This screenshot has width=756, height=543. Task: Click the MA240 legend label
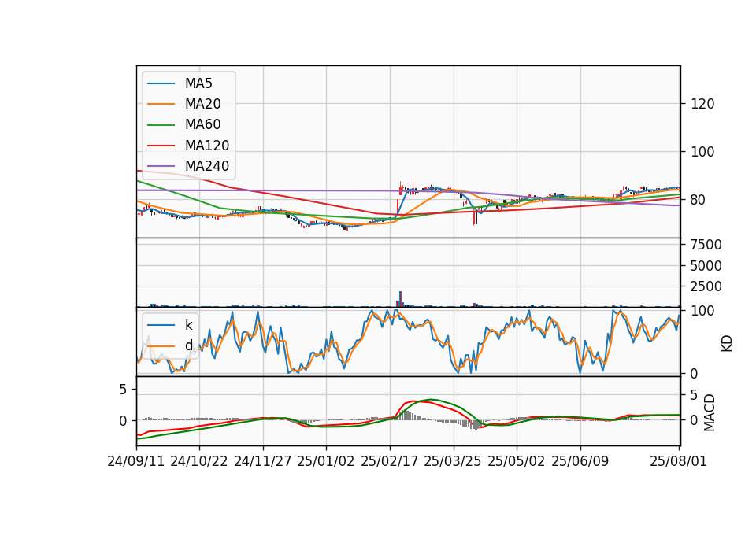pyautogui.click(x=207, y=166)
